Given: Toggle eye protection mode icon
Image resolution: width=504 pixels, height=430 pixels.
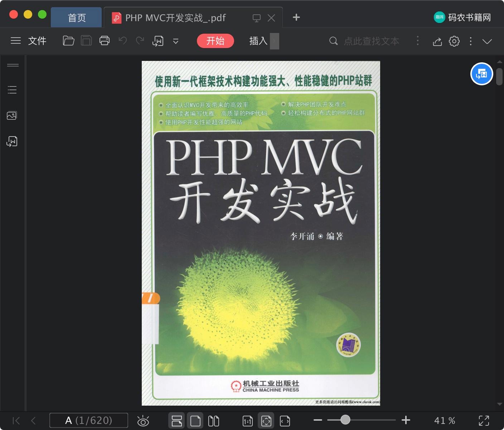Looking at the screenshot, I should tap(143, 421).
